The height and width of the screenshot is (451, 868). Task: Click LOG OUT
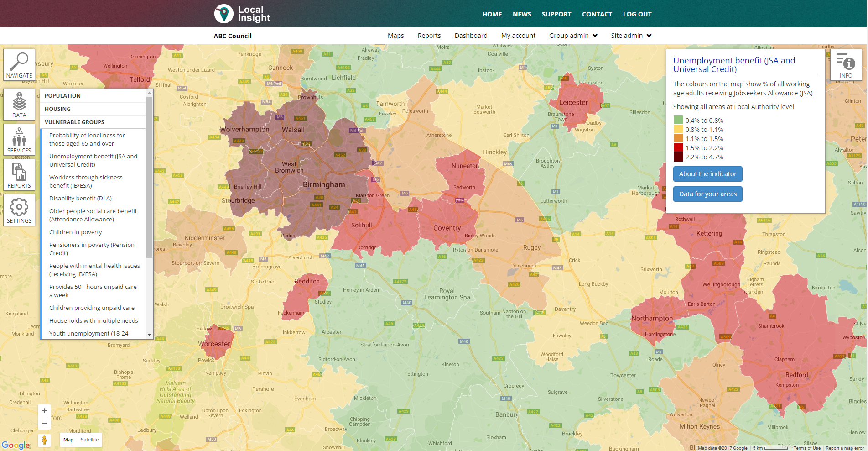(637, 14)
